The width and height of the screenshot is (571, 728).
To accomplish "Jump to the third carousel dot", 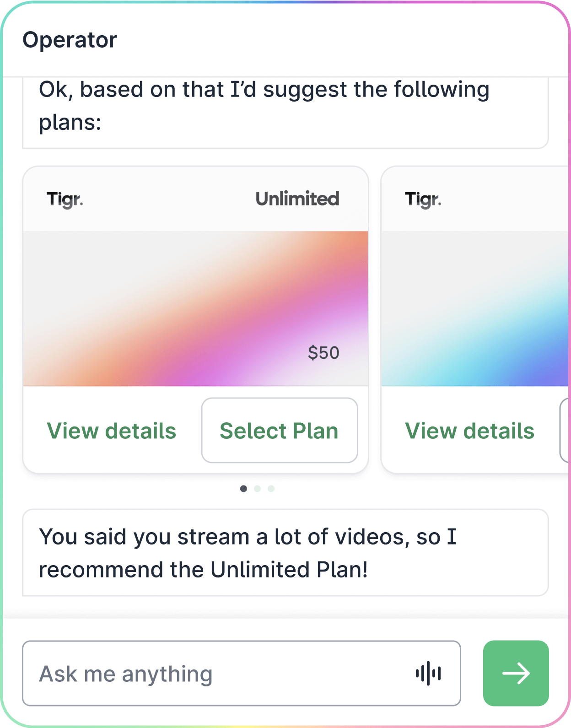I will (271, 489).
